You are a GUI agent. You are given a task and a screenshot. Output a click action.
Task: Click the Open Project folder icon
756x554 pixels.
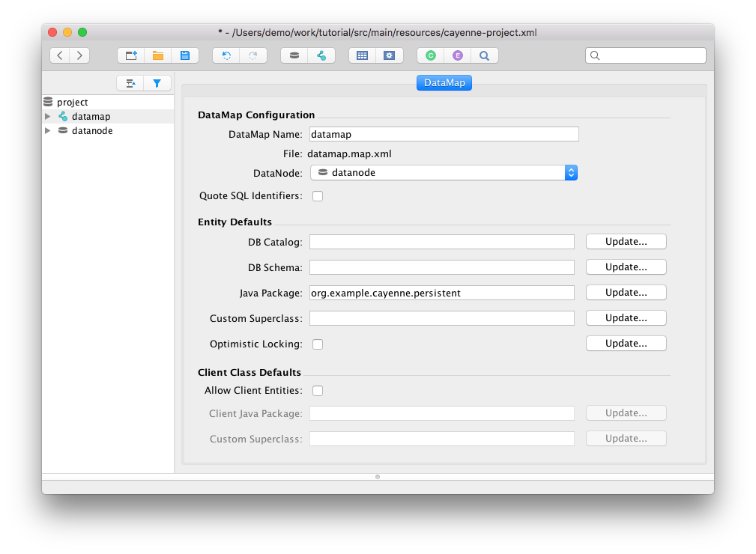coord(158,55)
